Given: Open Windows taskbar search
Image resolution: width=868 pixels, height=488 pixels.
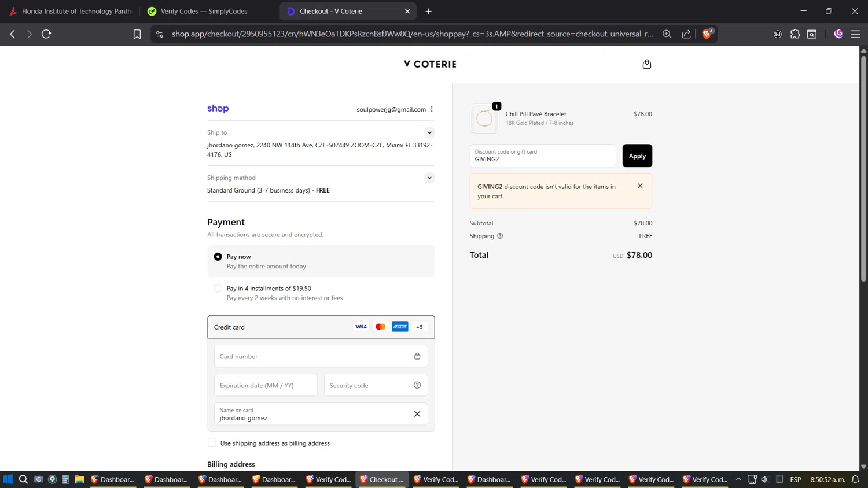Looking at the screenshot, I should (23, 479).
